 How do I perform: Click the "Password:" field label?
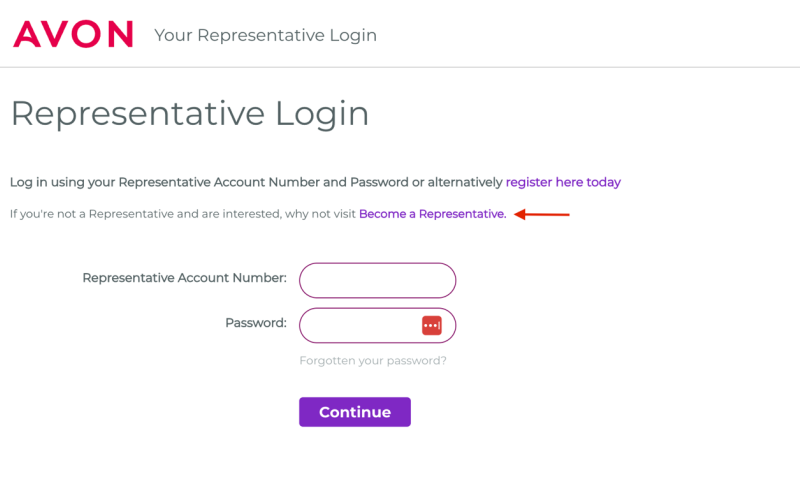[255, 323]
